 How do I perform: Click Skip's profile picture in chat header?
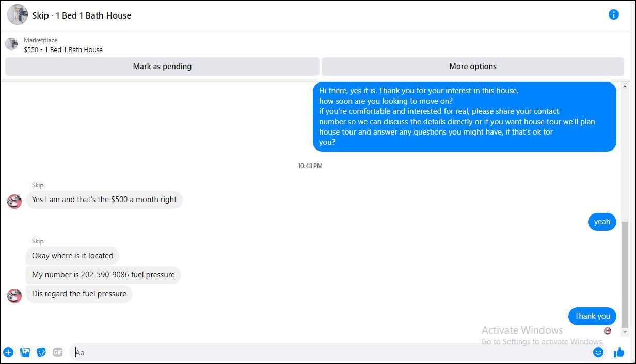click(x=18, y=14)
